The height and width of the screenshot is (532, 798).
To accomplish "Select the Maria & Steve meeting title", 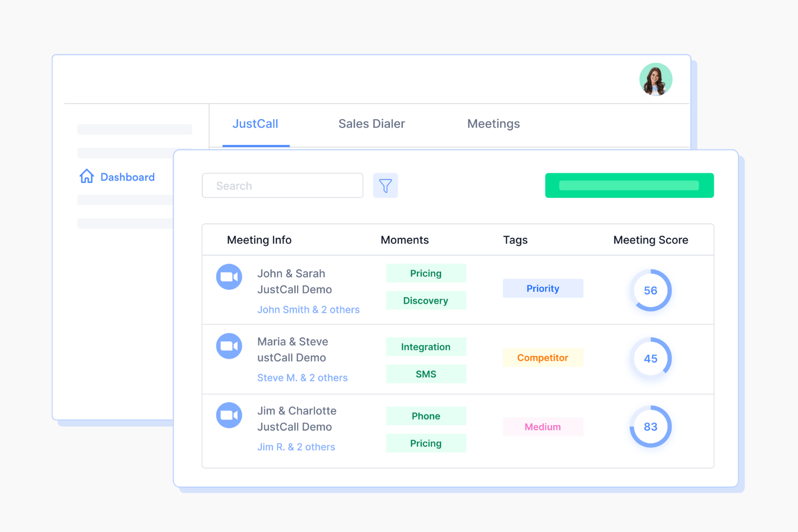I will click(293, 349).
